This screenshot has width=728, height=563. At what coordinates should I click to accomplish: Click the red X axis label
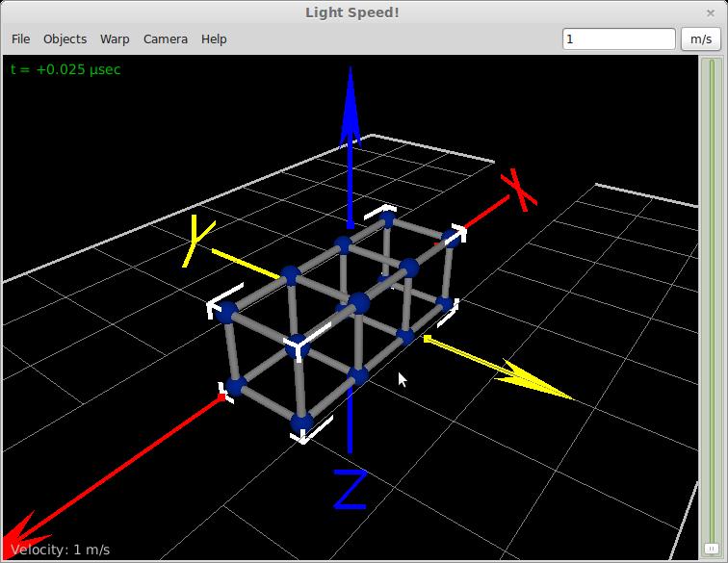(x=521, y=189)
